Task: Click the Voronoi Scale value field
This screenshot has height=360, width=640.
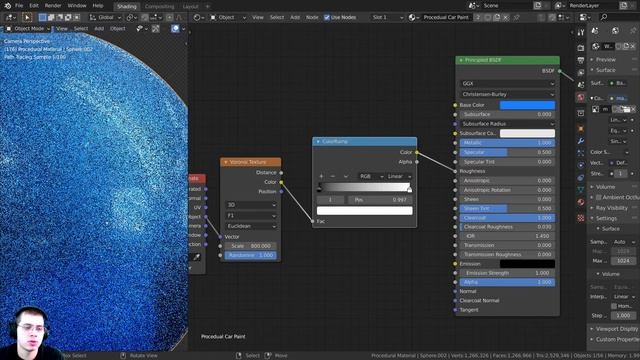Action: (251, 246)
